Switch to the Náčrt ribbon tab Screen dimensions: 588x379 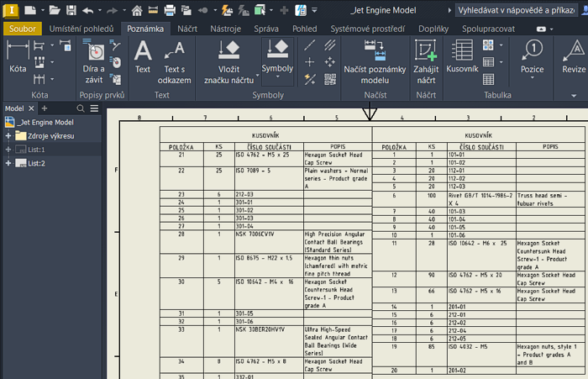(188, 29)
